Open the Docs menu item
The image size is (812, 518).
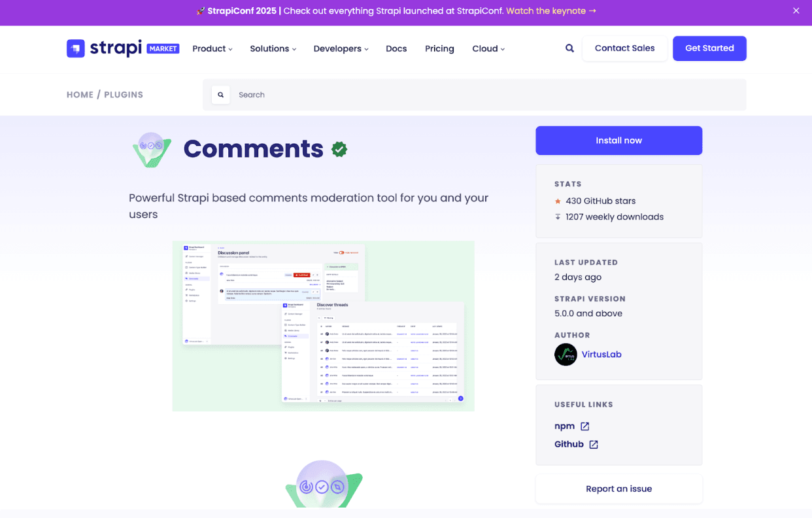(396, 48)
